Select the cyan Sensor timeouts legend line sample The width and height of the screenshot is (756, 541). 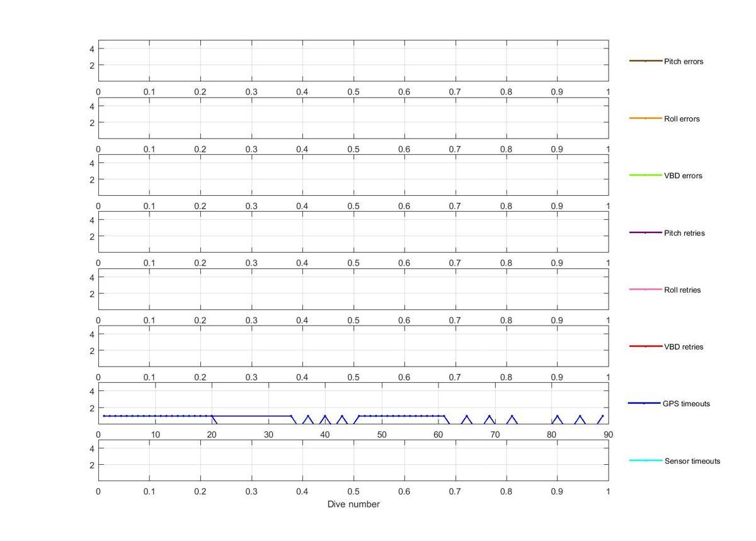[x=646, y=460]
